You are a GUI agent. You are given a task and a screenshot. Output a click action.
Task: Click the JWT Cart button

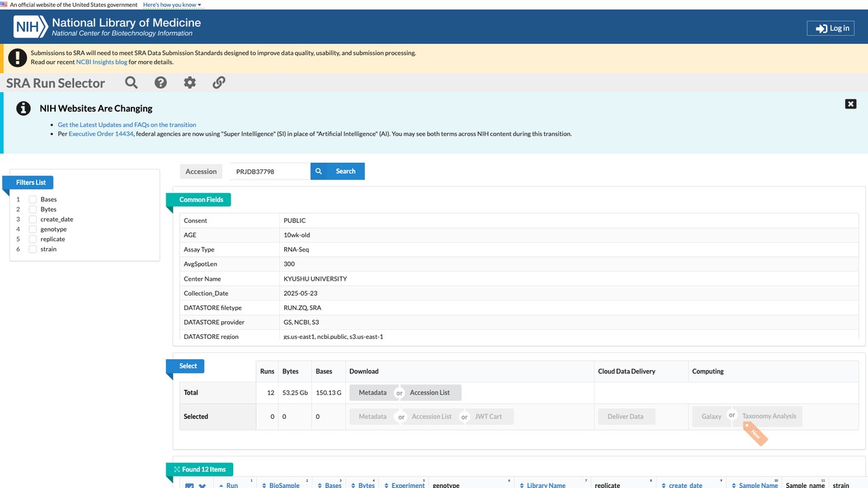point(489,416)
